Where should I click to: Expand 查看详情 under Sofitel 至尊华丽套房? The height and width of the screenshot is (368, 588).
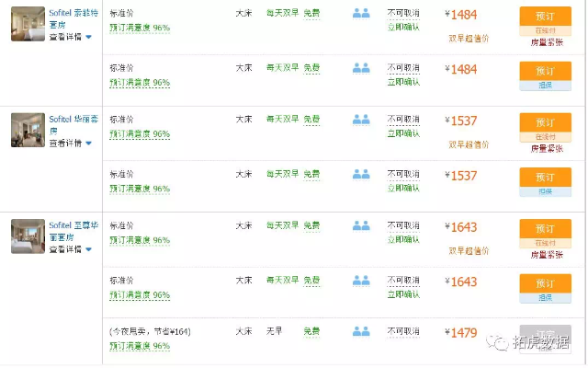pyautogui.click(x=70, y=248)
